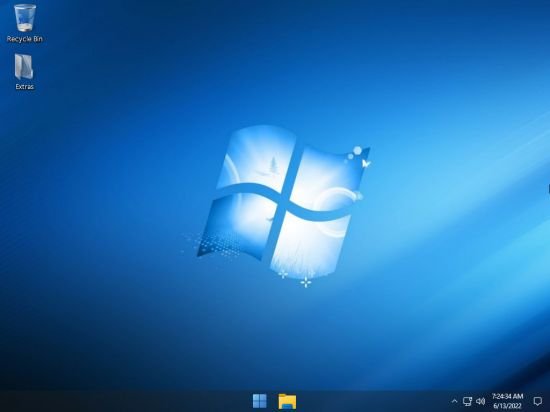Screen dimensions: 550x412
Task: Open File Explorer from the taskbar
Action: [x=287, y=401]
